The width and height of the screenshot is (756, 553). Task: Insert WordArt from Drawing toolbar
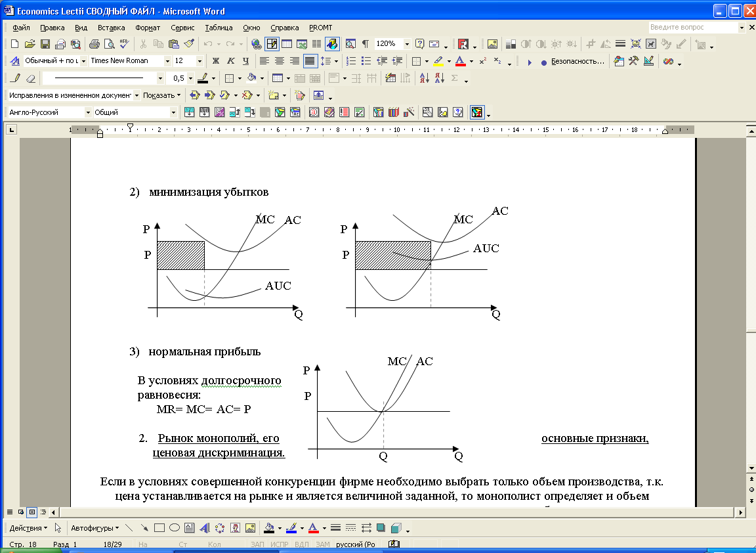[x=205, y=528]
